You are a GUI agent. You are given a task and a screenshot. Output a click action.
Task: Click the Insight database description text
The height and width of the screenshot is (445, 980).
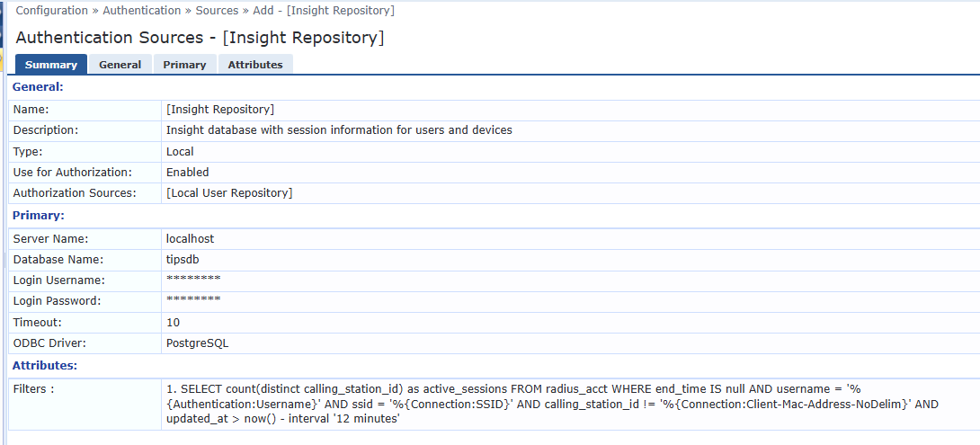point(339,130)
